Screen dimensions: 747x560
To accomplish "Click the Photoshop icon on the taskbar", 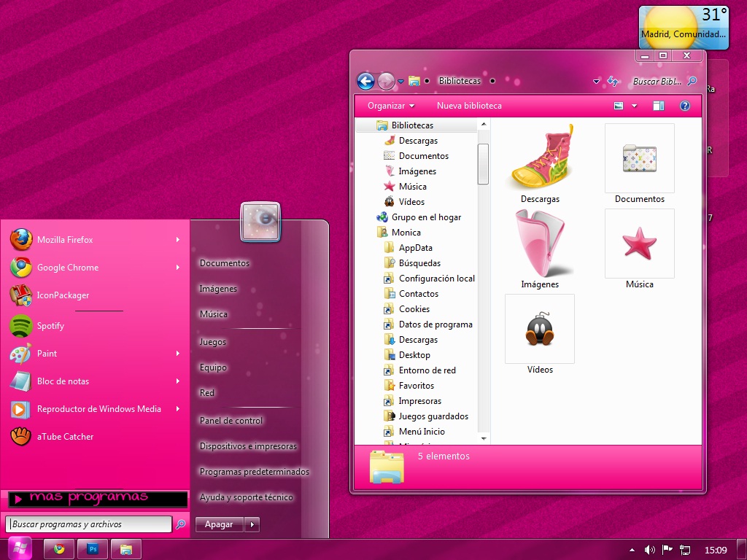I will (x=92, y=548).
